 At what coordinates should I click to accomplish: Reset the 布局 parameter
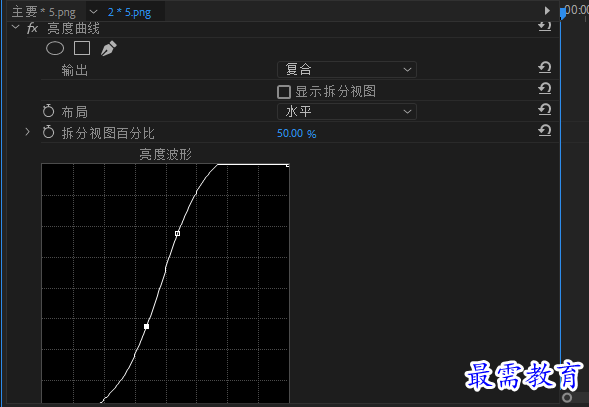click(x=544, y=110)
